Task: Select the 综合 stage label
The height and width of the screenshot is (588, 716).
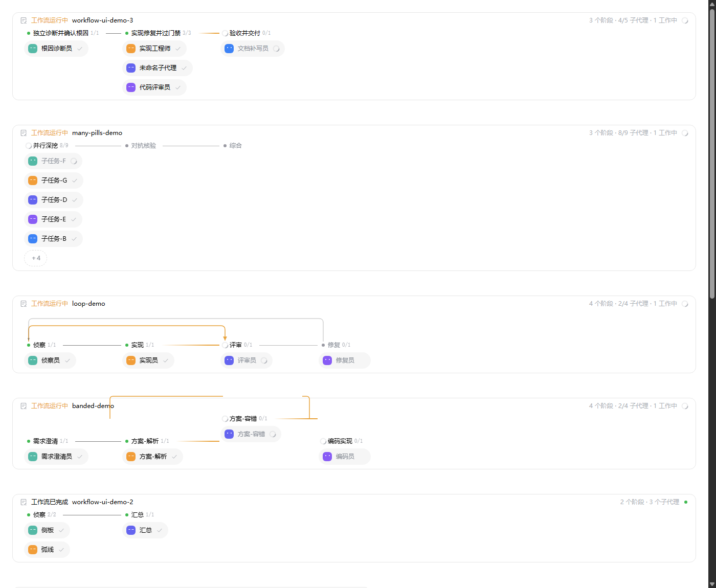Action: [236, 146]
